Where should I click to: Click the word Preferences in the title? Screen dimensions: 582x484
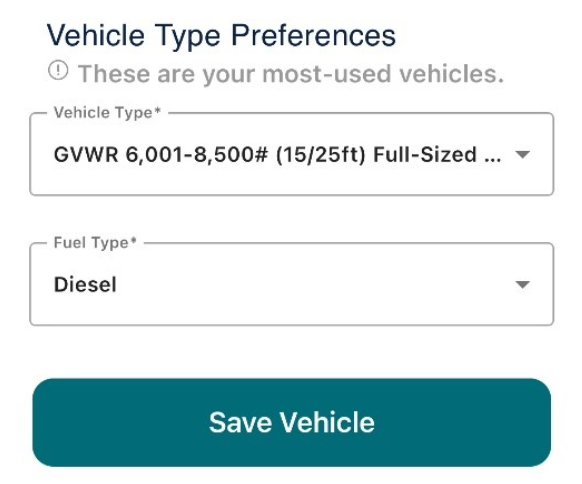point(313,36)
